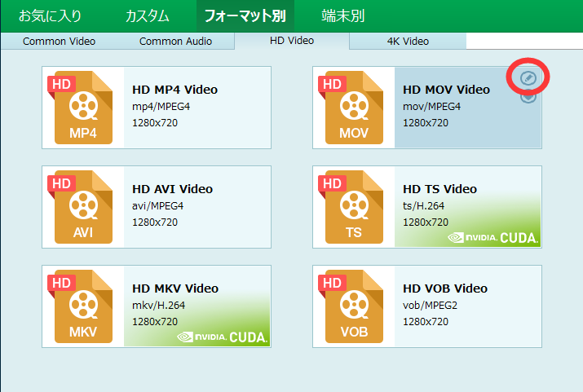The image size is (583, 392).
Task: Click the ts/H.264 codec text
Action: [x=423, y=206]
